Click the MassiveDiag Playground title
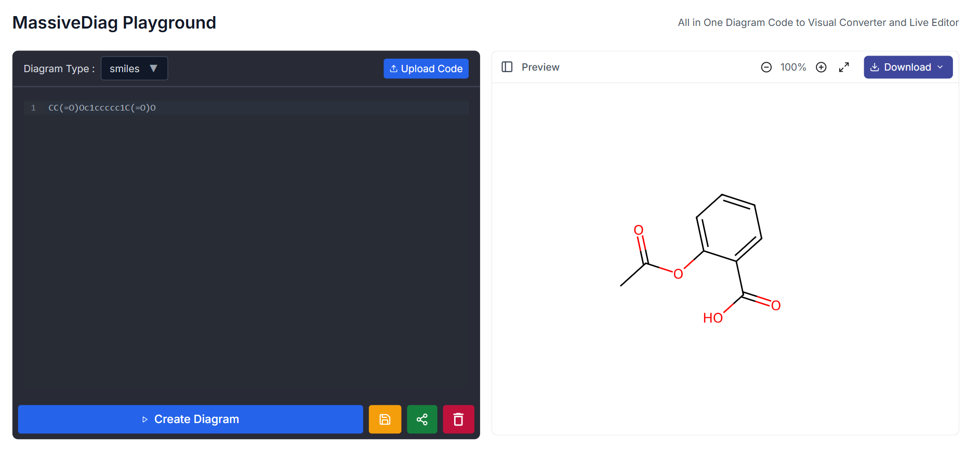Image resolution: width=980 pixels, height=449 pixels. coord(114,23)
